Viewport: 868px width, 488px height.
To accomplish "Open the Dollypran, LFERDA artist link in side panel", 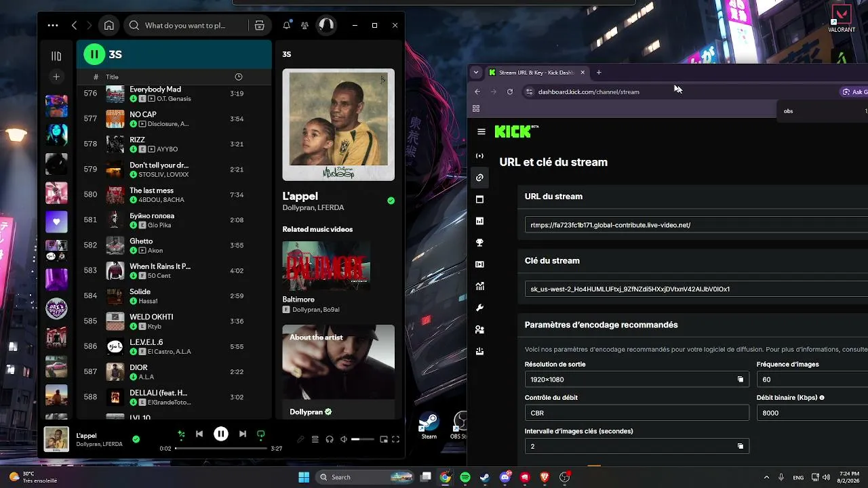I will (313, 207).
